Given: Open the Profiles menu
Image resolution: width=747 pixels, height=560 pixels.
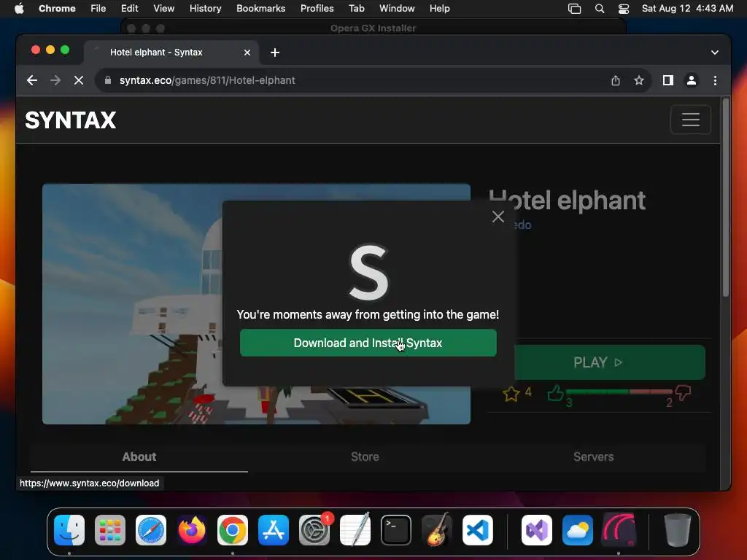Looking at the screenshot, I should [317, 9].
